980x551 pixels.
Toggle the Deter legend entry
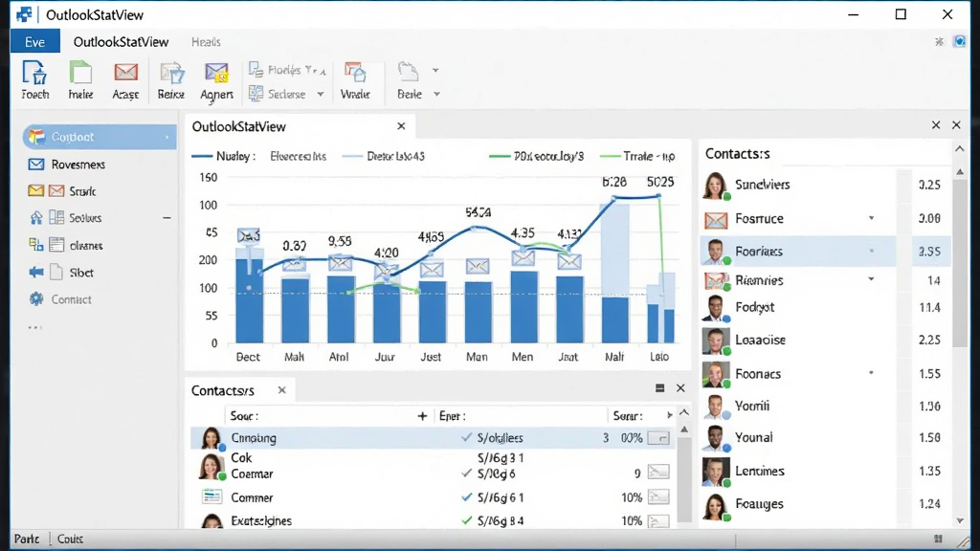tap(384, 156)
